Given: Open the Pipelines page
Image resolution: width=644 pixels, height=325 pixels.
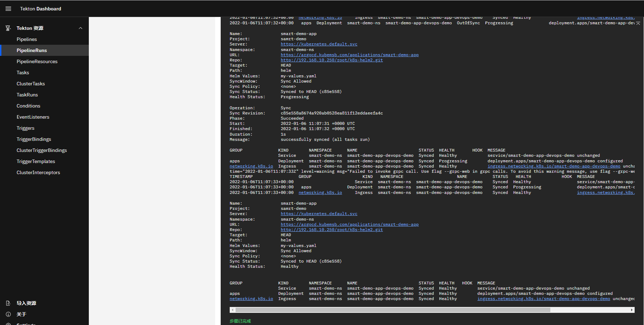Looking at the screenshot, I should coord(44,39).
